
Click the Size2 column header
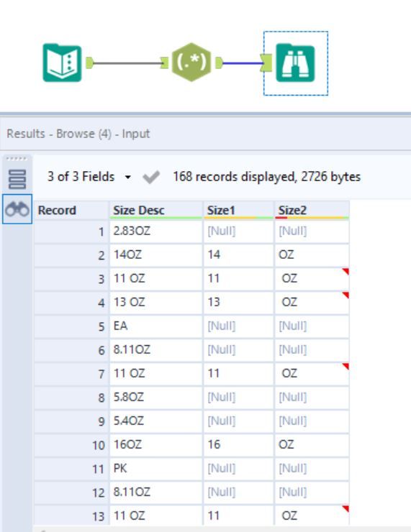click(x=312, y=211)
